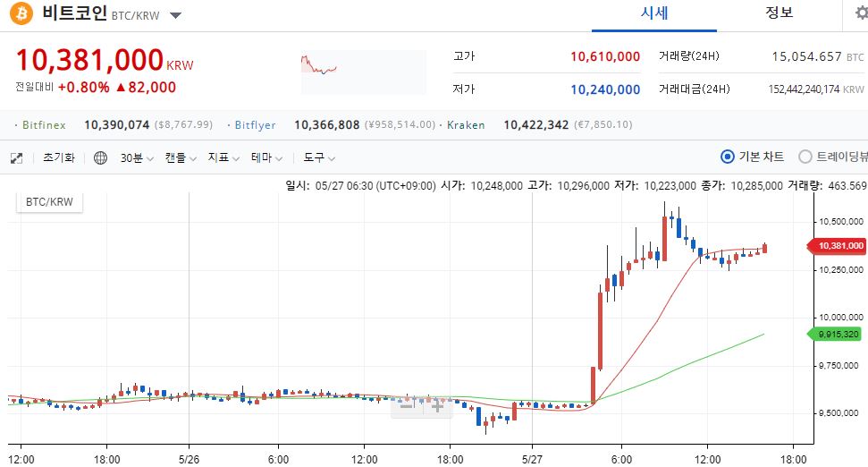Select the 트레이딩뷰 radio button

pos(805,157)
